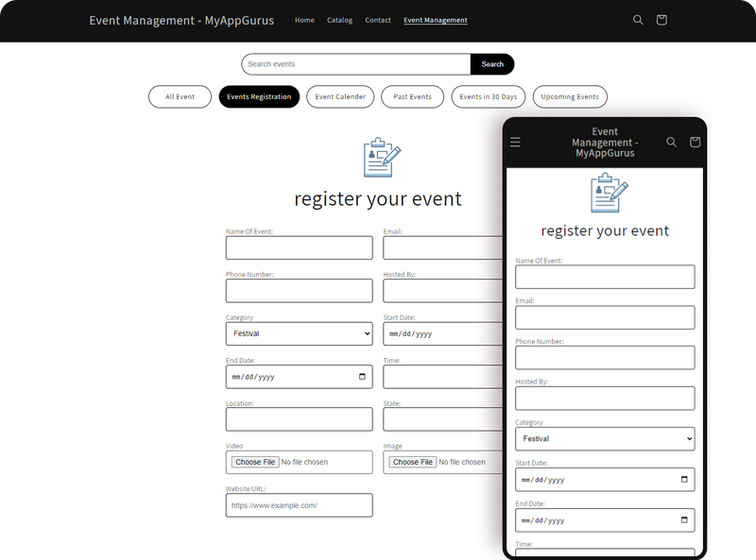Click Choose File under Video
The image size is (756, 560).
255,462
